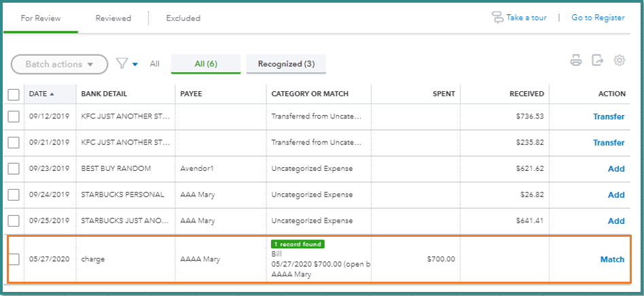Expand the filter dropdown arrow
644x296 pixels.
point(135,65)
